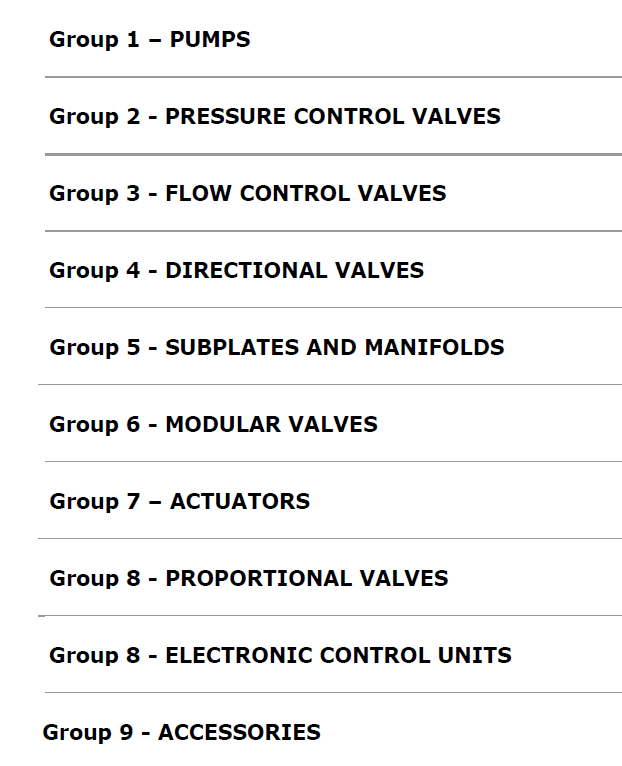Open the Group 1 PUMPS section

point(150,40)
